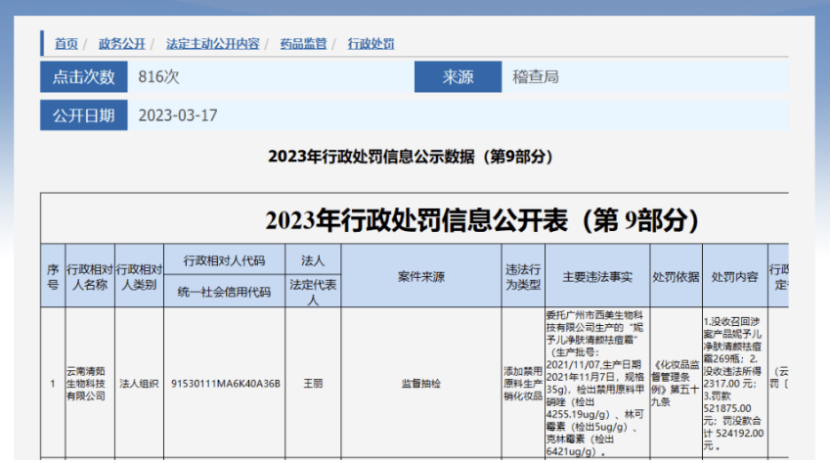This screenshot has height=463, width=831.
Task: Click the 监督抽检 case source cell
Action: click(x=421, y=383)
